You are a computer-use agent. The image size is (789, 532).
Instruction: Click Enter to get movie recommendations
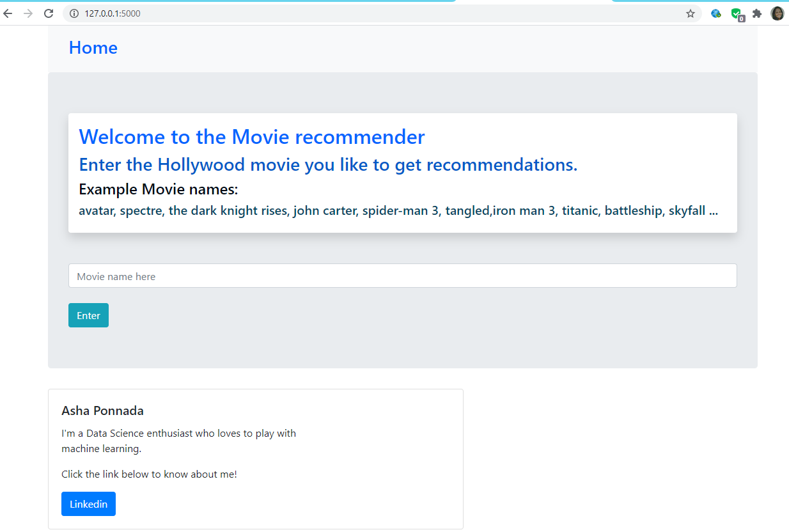tap(88, 315)
